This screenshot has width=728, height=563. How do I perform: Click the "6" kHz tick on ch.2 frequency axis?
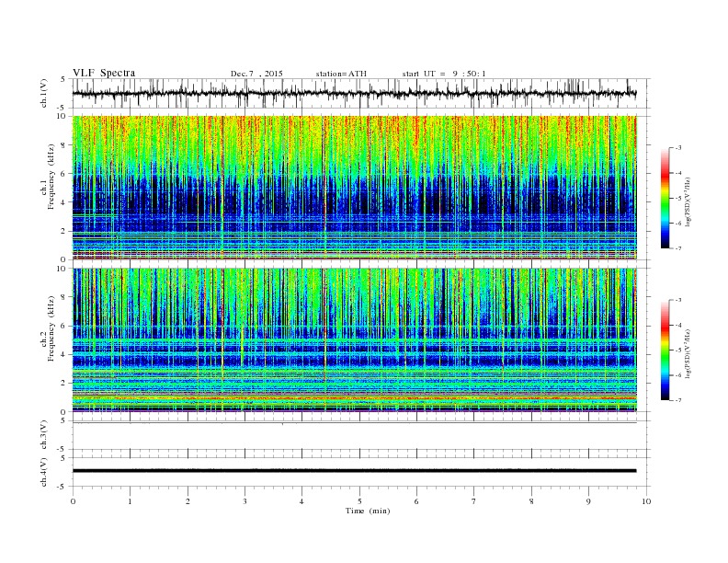64,326
